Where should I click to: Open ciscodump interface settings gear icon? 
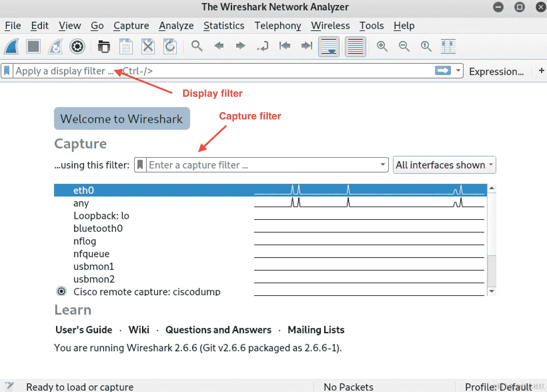click(61, 291)
